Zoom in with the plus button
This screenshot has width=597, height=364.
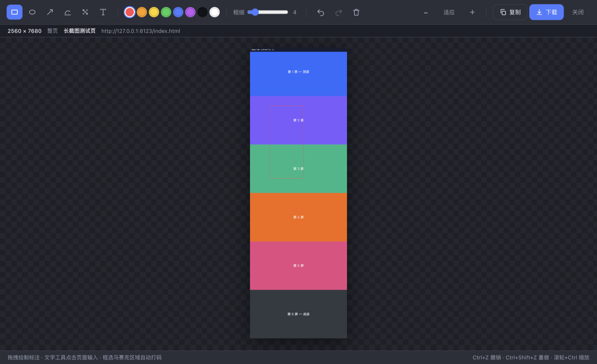tap(472, 12)
